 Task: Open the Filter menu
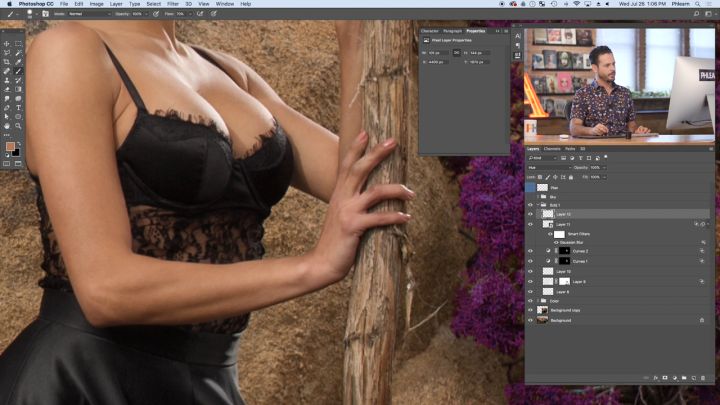(x=173, y=4)
